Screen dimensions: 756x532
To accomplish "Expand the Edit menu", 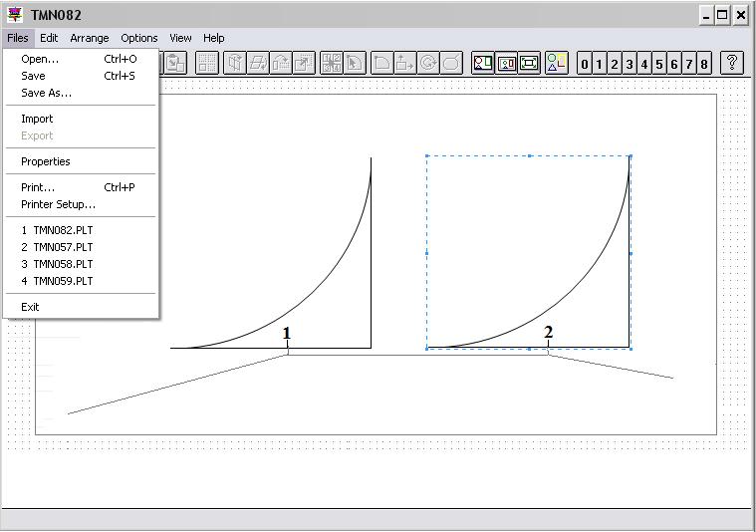I will coord(49,38).
